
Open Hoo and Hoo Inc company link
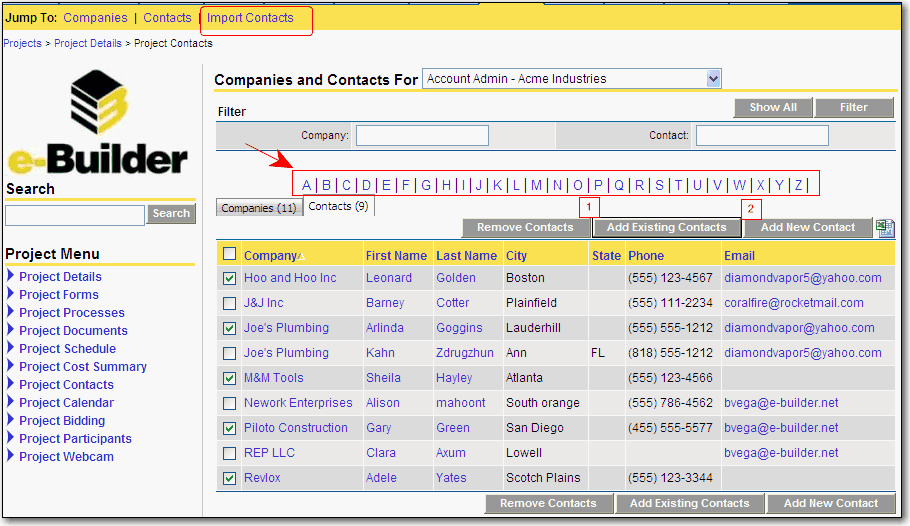point(290,278)
